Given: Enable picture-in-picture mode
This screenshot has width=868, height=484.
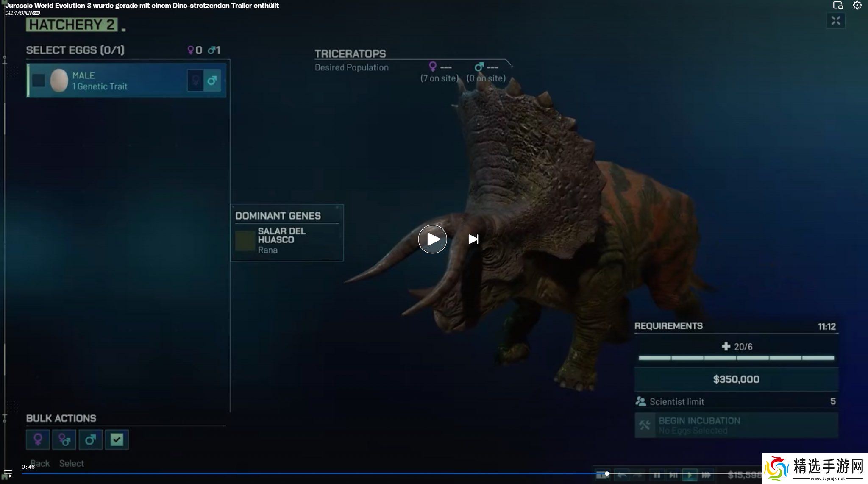Looking at the screenshot, I should (837, 6).
